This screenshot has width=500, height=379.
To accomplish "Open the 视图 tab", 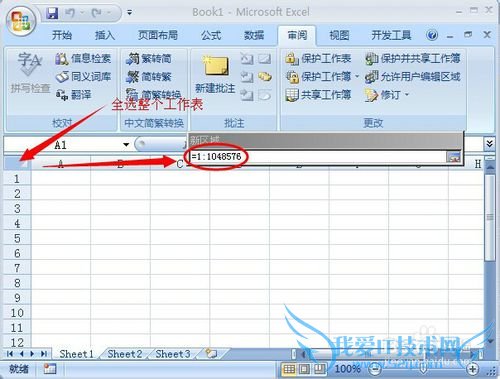I will point(339,35).
